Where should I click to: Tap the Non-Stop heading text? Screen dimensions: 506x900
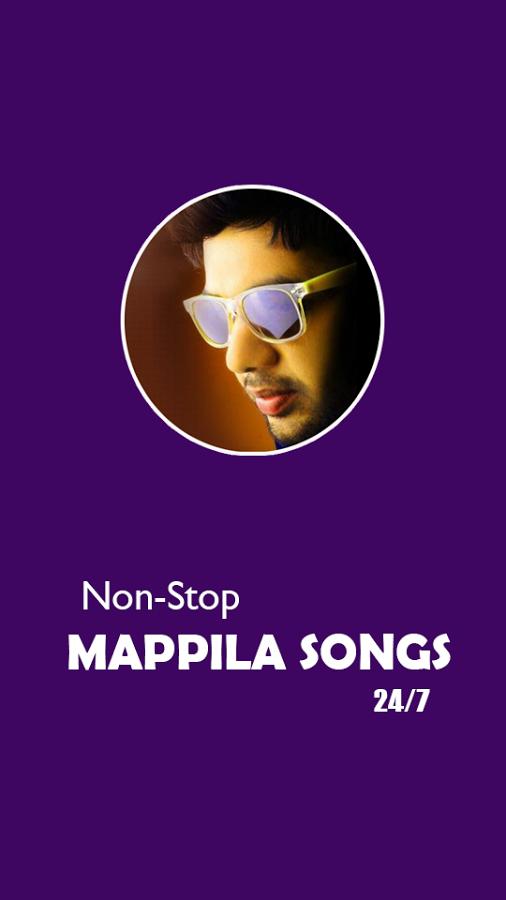161,598
